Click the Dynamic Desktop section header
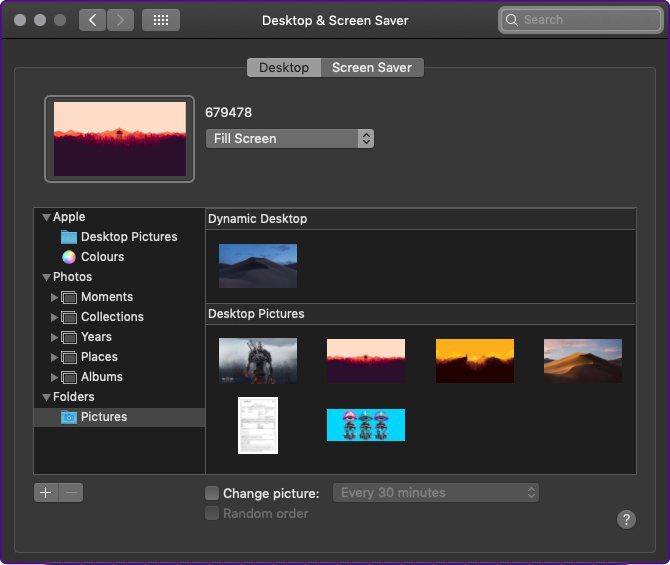This screenshot has height=565, width=670. click(420, 219)
